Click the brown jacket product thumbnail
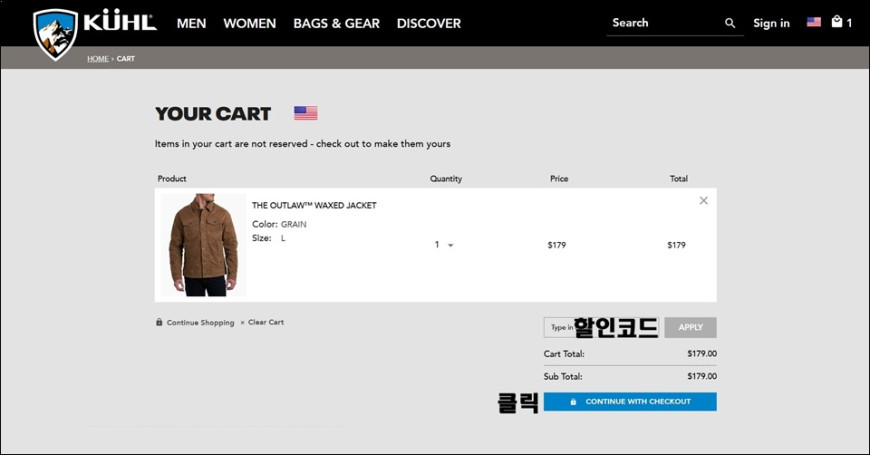The image size is (870, 455). pos(204,245)
